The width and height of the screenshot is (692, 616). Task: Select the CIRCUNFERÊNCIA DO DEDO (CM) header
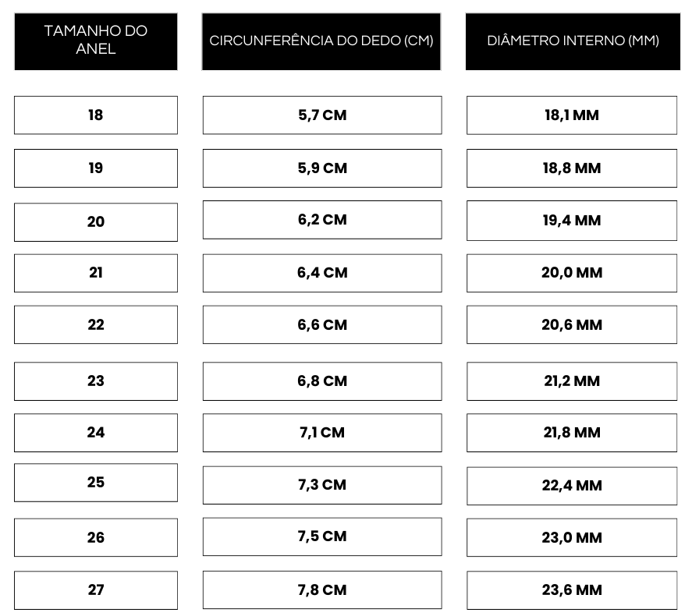pos(321,41)
